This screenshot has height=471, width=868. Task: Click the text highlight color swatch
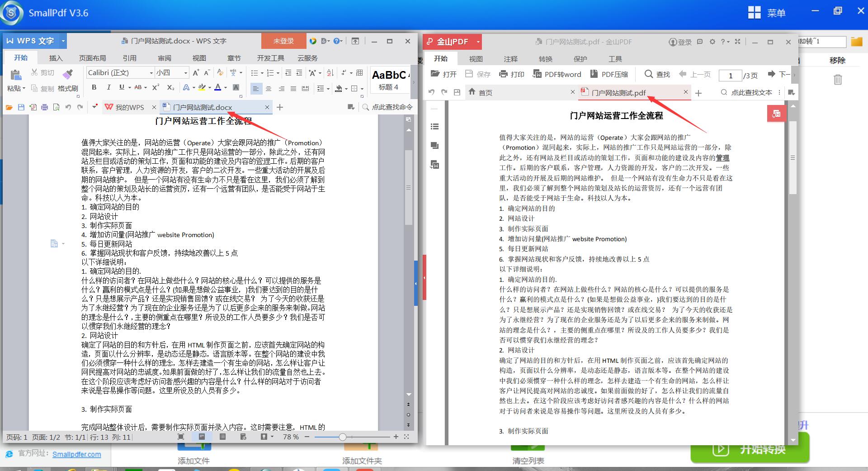tap(203, 87)
